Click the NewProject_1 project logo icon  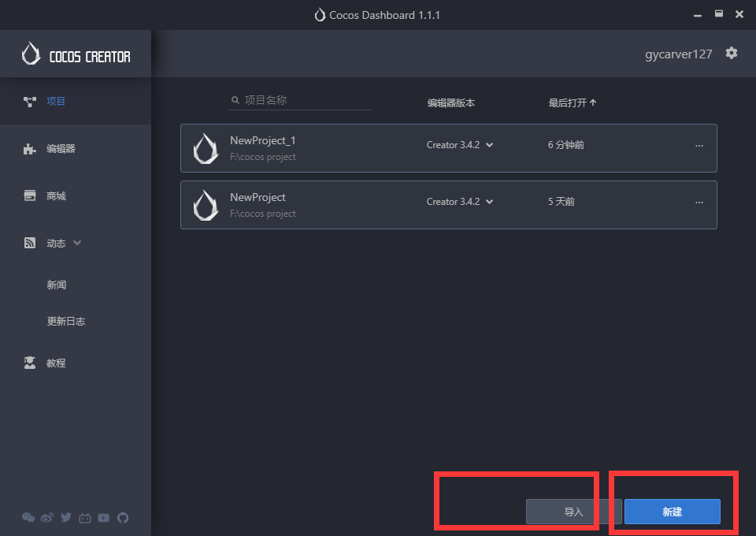tap(206, 149)
